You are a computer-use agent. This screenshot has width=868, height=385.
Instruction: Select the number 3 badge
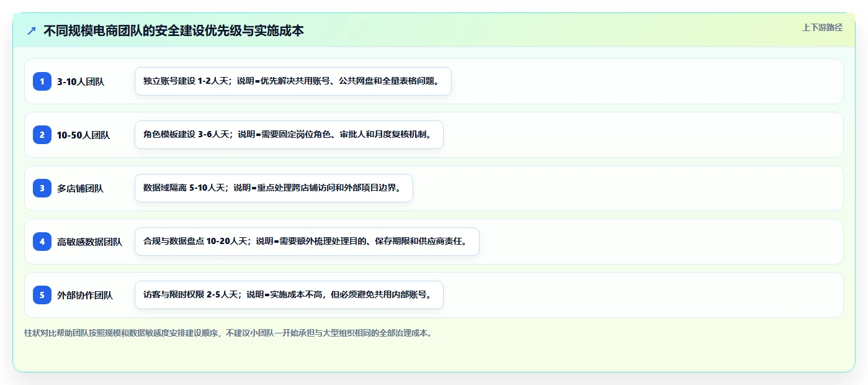tap(42, 188)
